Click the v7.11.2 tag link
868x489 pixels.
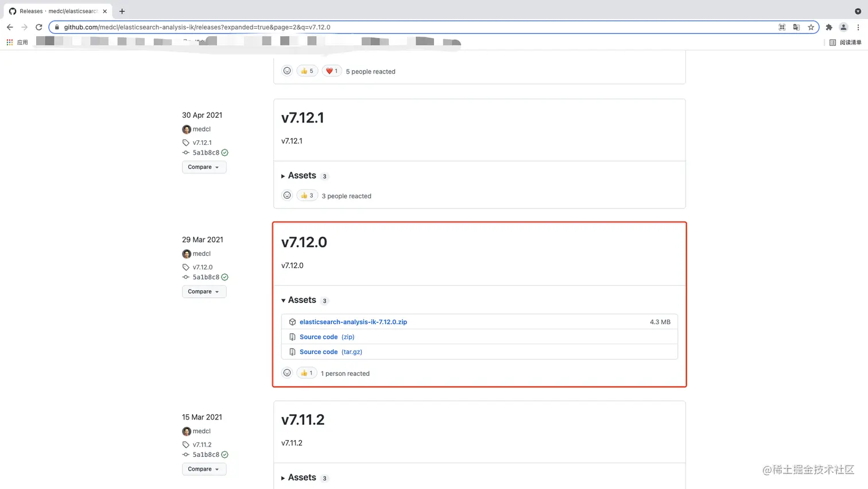point(202,445)
